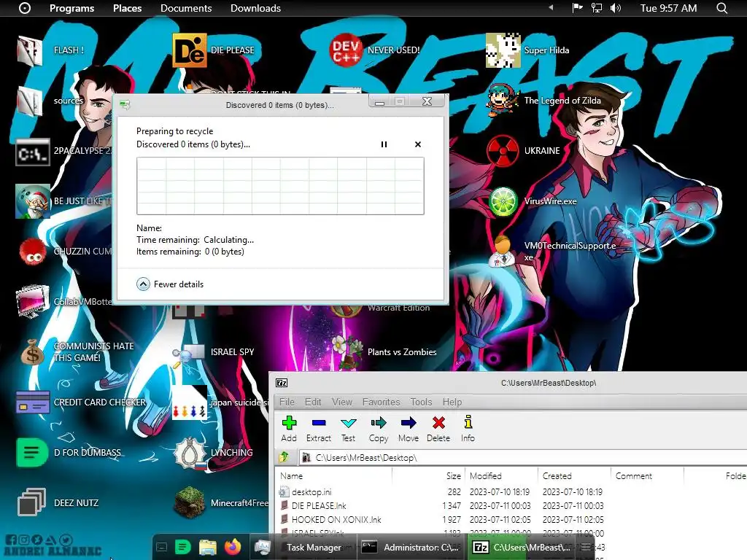The height and width of the screenshot is (560, 747).
Task: Collapse dialog with Fewer details
Action: [x=170, y=284]
